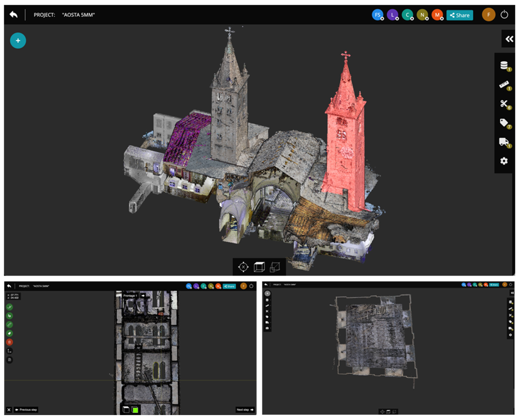Click the target recenter view icon
This screenshot has height=420, width=519.
(243, 267)
